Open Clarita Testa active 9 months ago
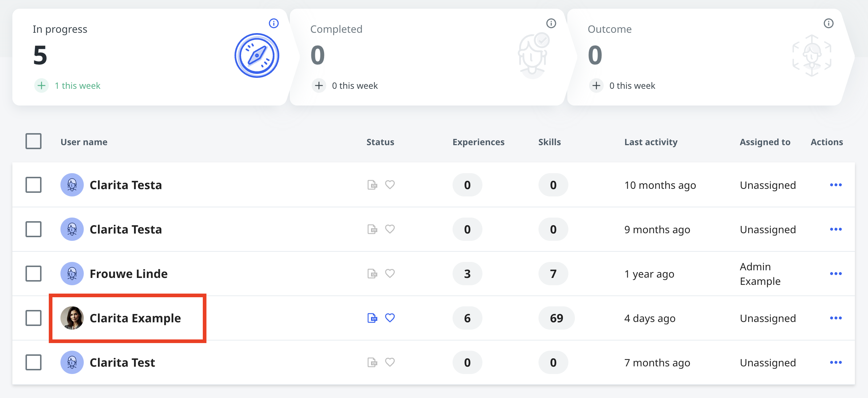 pos(126,229)
